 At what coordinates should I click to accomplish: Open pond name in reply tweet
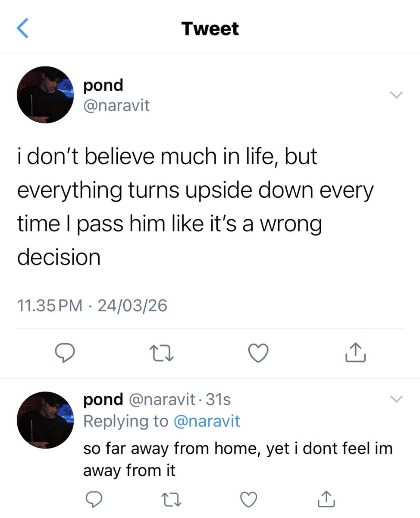click(x=103, y=400)
